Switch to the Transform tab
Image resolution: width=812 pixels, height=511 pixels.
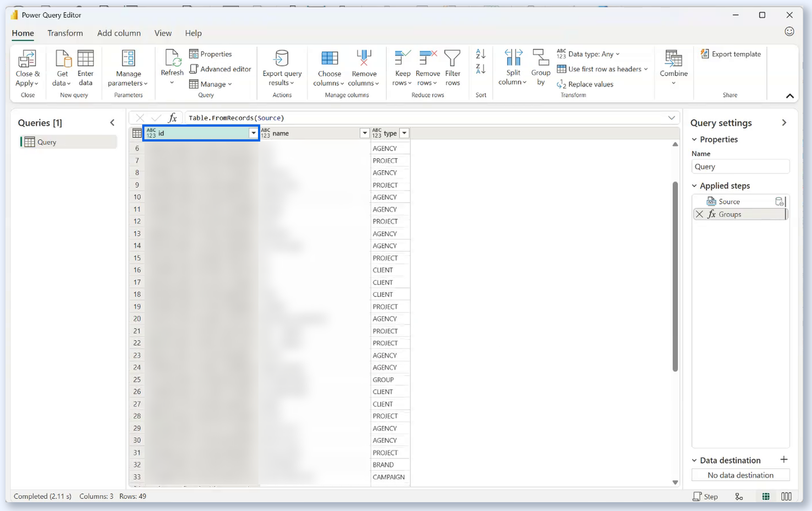tap(65, 33)
